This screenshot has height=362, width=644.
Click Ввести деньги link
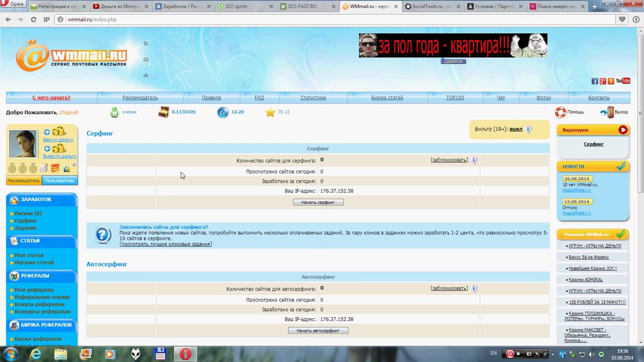point(58,139)
